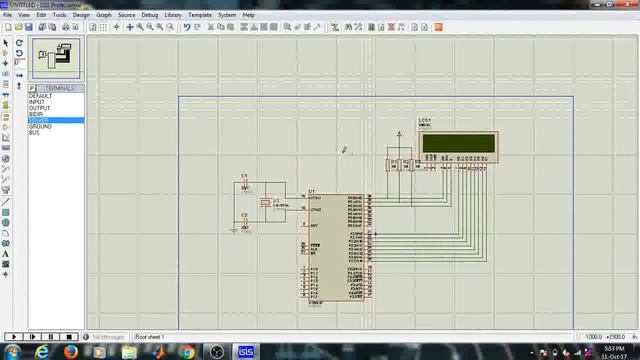Print the schematic with printer icon
This screenshot has height=360, width=640.
(66, 27)
